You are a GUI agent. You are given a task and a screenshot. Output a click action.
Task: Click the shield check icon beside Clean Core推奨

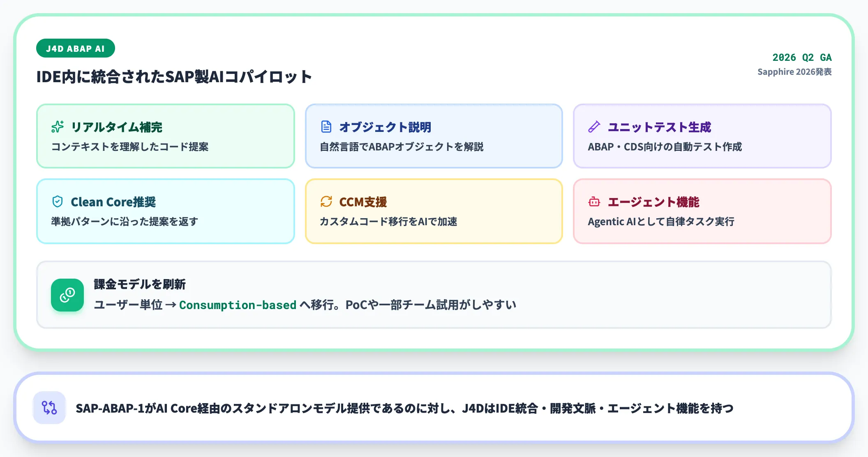(58, 202)
